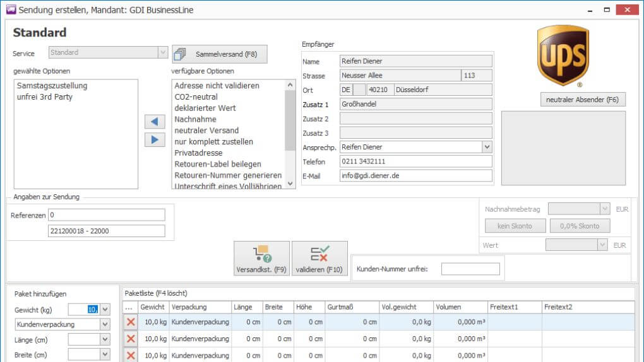This screenshot has width=644, height=362.
Task: Click the UPS logo
Action: [563, 56]
